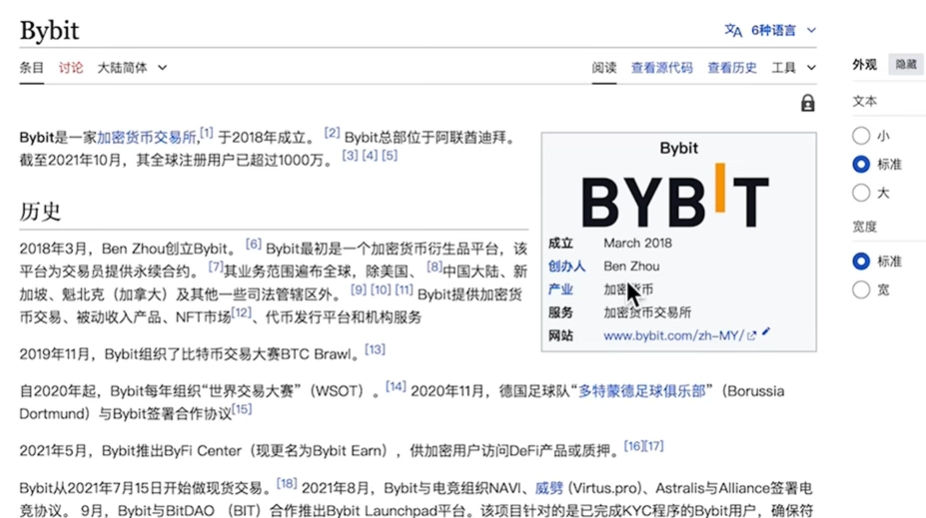The image size is (926, 518).
Task: Expand the 6种语言 language dropdown
Action: (784, 30)
